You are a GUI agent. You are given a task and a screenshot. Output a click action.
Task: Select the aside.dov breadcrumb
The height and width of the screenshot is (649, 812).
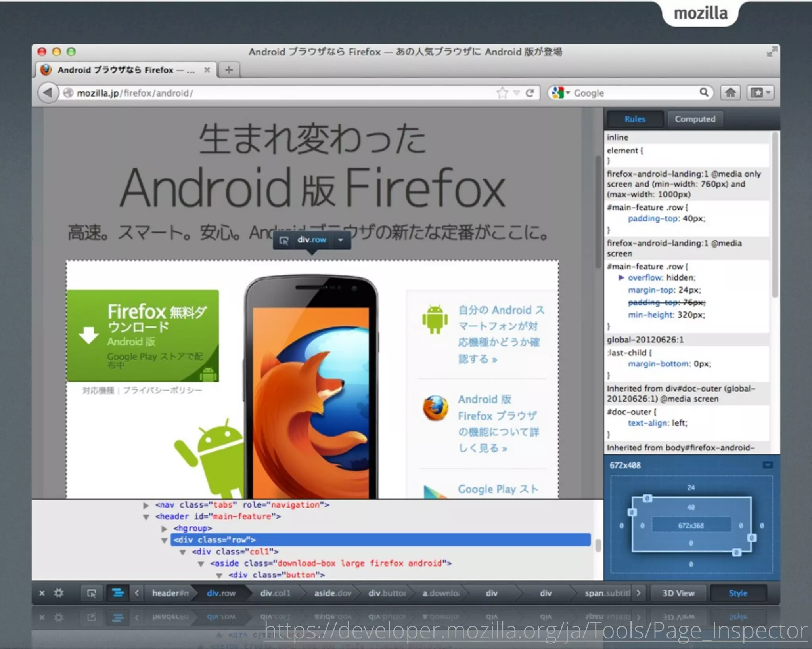332,593
